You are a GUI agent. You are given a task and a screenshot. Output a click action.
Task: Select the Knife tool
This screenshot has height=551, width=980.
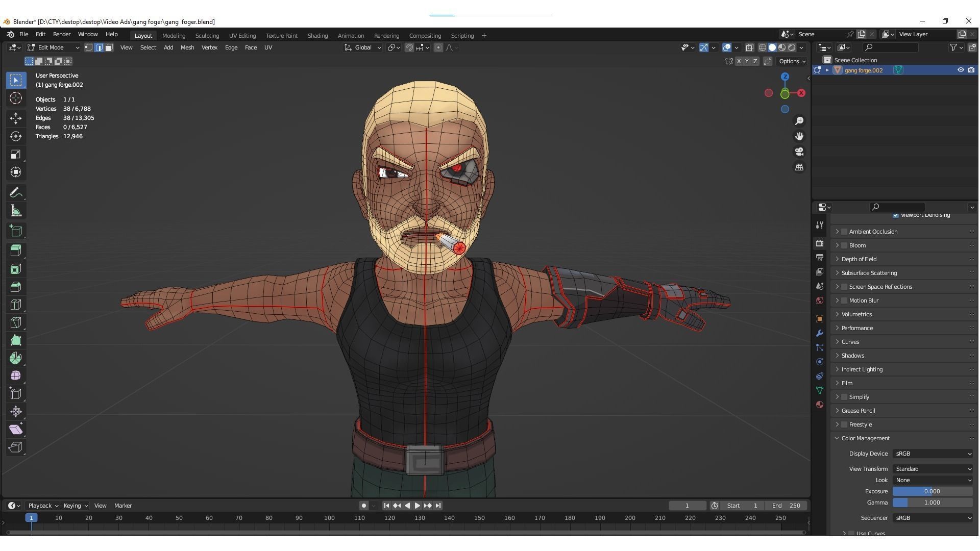(x=16, y=322)
